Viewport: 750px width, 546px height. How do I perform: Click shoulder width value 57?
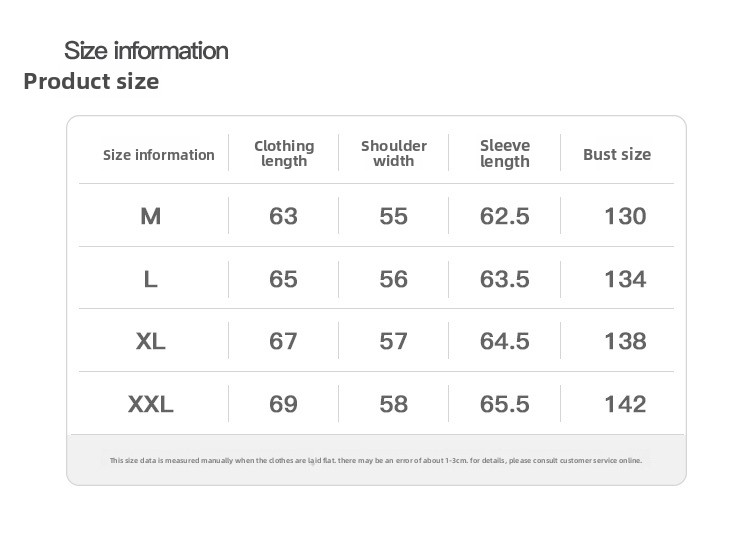[x=394, y=341]
